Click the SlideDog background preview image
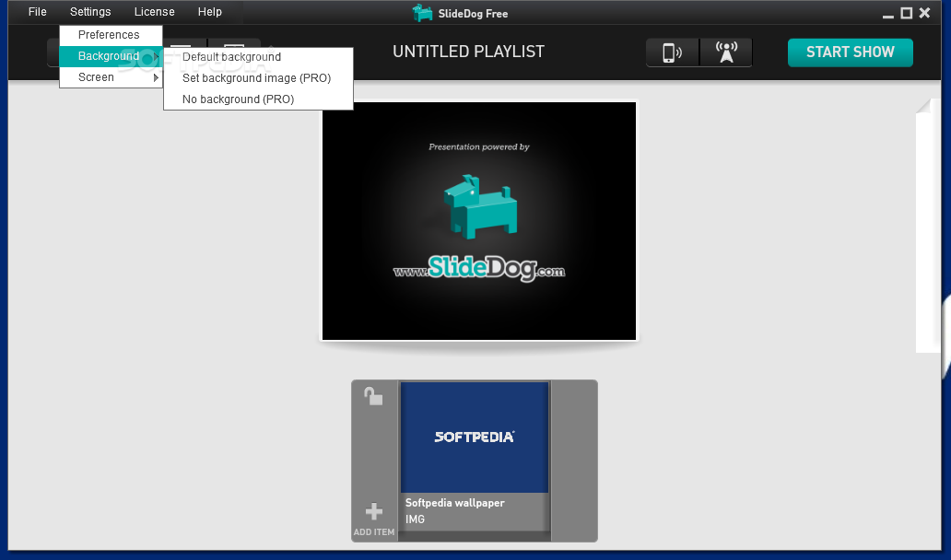Viewport: 951px width, 560px height. 479,221
